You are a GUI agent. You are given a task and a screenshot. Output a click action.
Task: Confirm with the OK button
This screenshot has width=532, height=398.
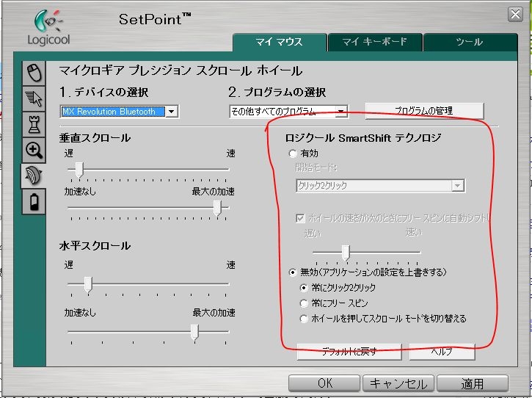(x=324, y=383)
